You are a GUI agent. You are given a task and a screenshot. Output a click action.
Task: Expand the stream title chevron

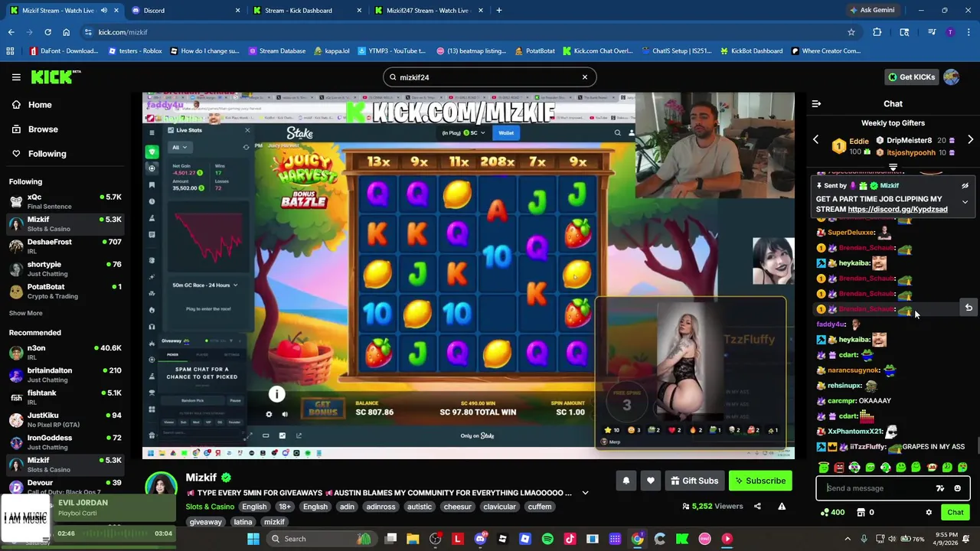point(585,493)
